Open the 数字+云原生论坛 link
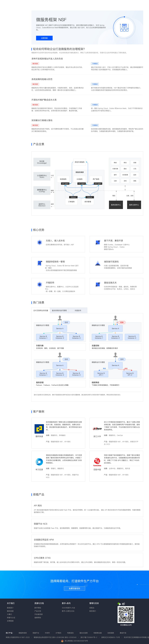The width and height of the screenshot is (149, 644). 68,611
